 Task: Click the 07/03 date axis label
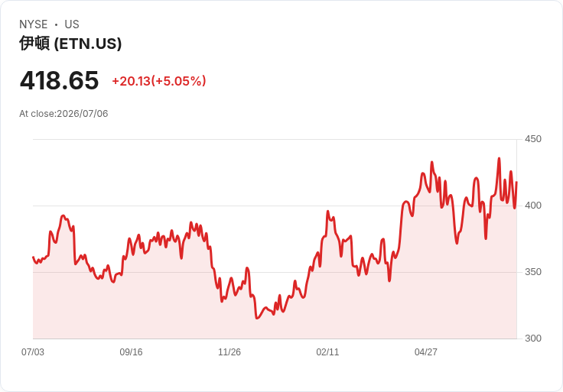click(x=33, y=352)
